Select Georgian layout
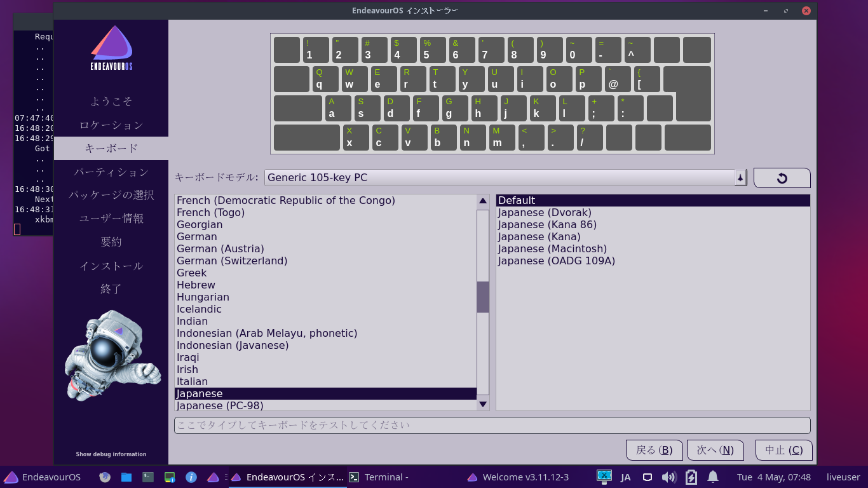Screen dimensions: 868x488 pos(325,225)
